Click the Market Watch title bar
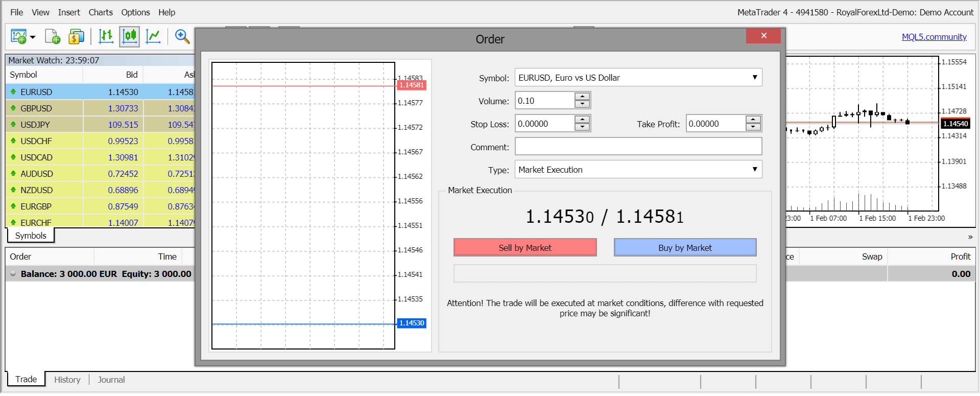Image resolution: width=980 pixels, height=396 pixels. 100,60
